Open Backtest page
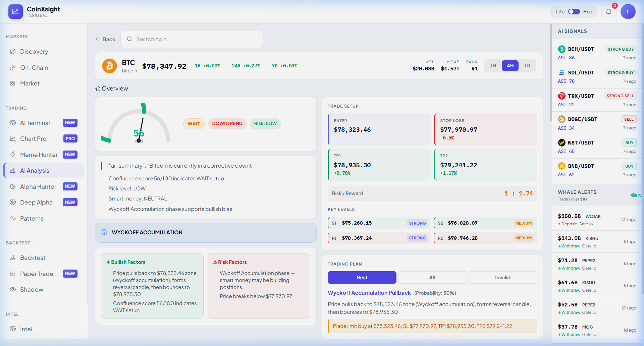The height and width of the screenshot is (346, 644). (x=44, y=258)
